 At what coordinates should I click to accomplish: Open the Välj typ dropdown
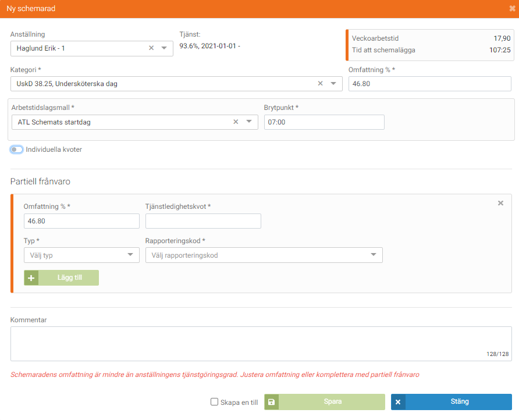(x=130, y=255)
